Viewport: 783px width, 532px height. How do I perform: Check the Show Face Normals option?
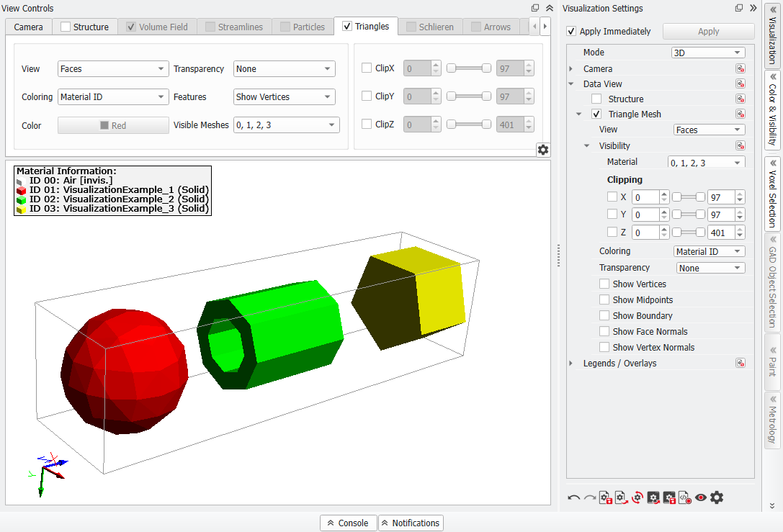pyautogui.click(x=604, y=331)
